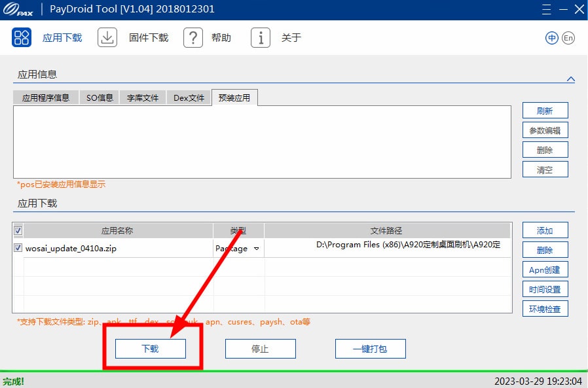Switch to 字库文件 tab
This screenshot has width=588, height=388.
(143, 97)
